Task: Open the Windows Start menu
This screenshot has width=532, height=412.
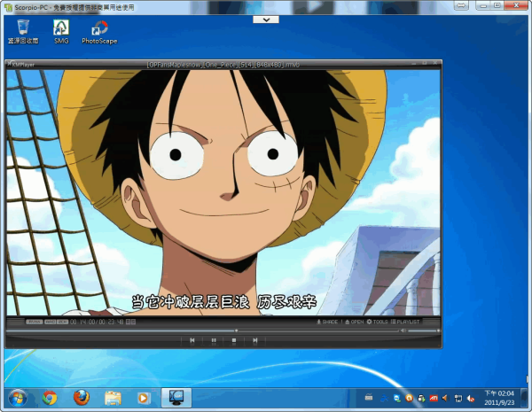Action: tap(18, 399)
